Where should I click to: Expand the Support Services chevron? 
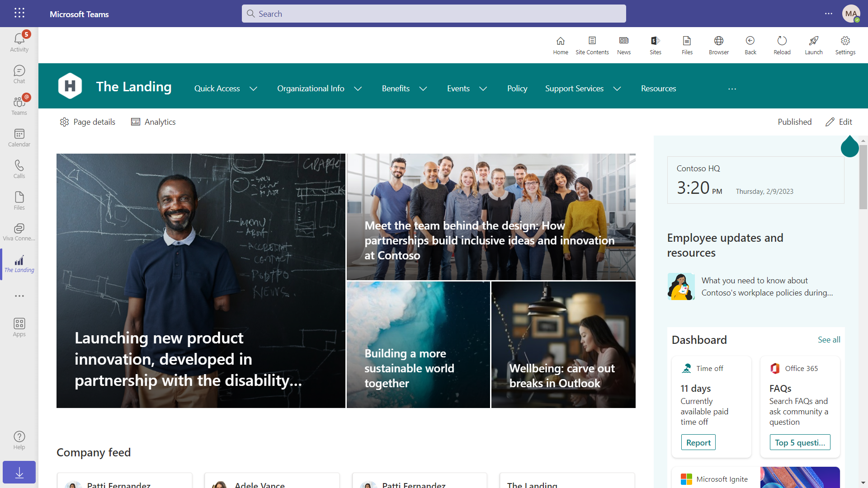617,89
